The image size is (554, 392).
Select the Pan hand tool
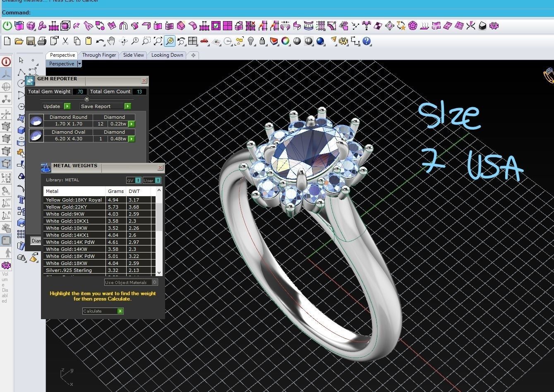[x=111, y=41]
